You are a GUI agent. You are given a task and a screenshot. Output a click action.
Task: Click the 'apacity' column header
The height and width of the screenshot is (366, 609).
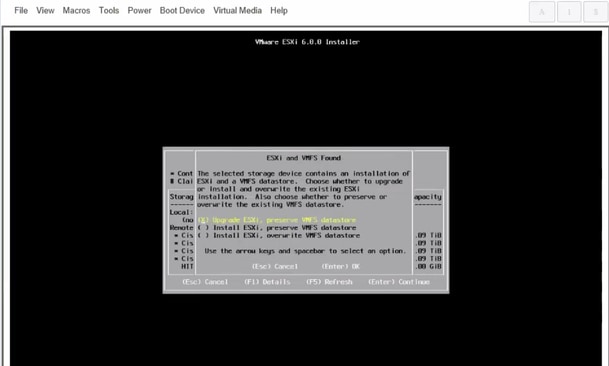click(428, 197)
